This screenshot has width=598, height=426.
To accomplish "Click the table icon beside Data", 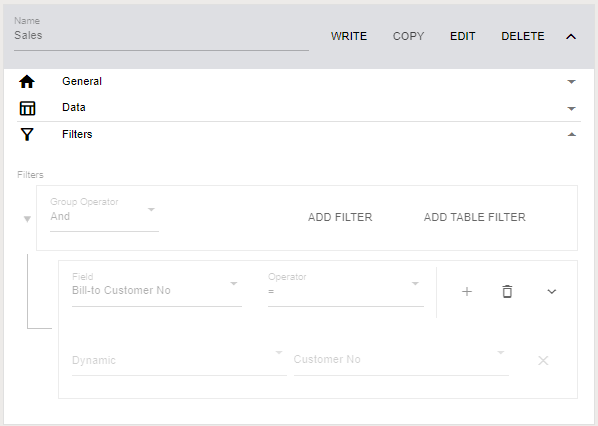I will pos(27,108).
